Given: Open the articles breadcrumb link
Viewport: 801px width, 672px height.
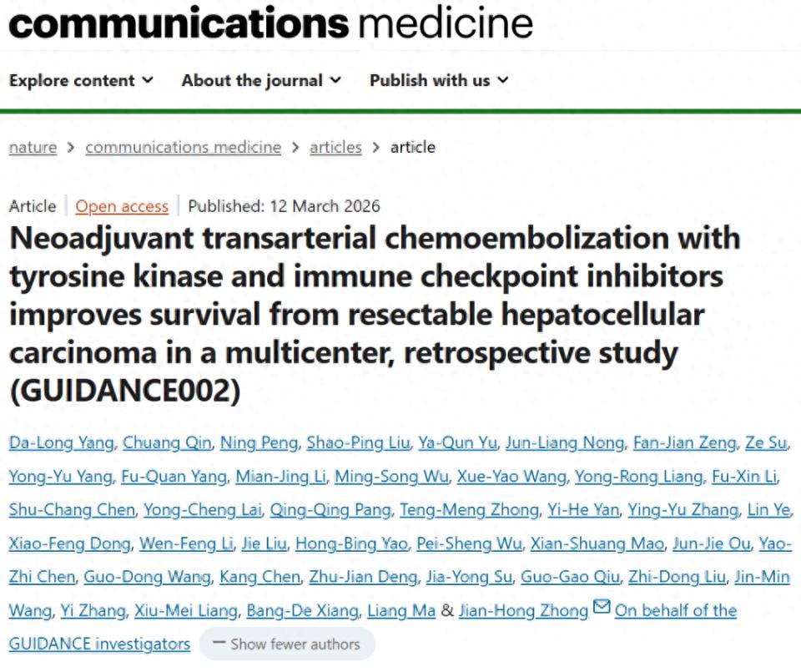Looking at the screenshot, I should [x=335, y=148].
